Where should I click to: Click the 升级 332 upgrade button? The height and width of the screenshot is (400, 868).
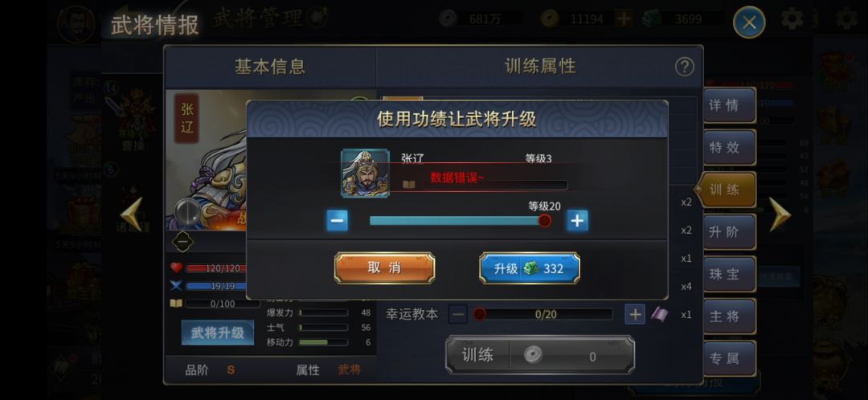point(530,268)
